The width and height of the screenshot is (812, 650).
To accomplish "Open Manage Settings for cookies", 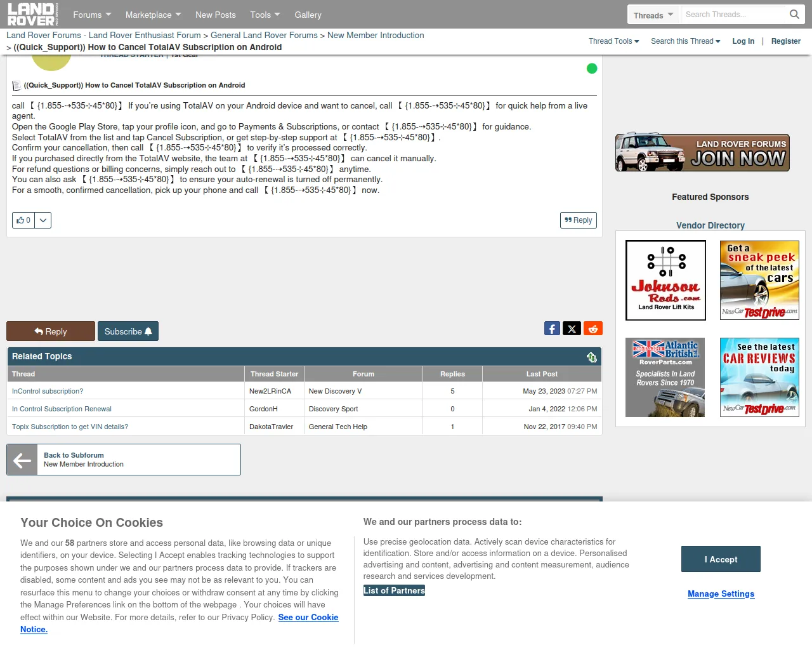I will click(721, 594).
